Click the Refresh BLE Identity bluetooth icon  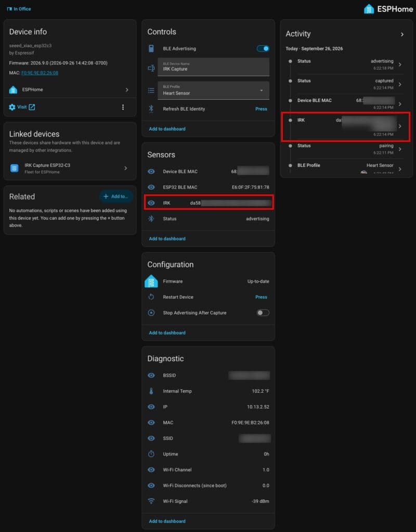151,109
